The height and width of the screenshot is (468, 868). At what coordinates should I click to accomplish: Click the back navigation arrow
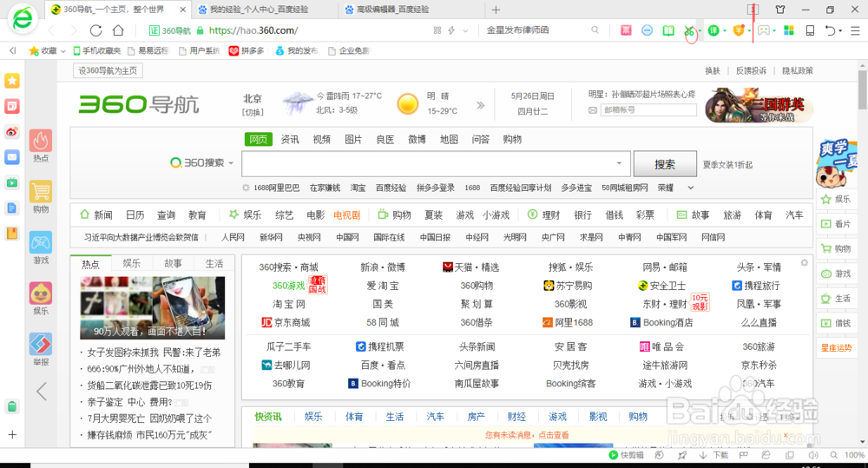(x=52, y=30)
